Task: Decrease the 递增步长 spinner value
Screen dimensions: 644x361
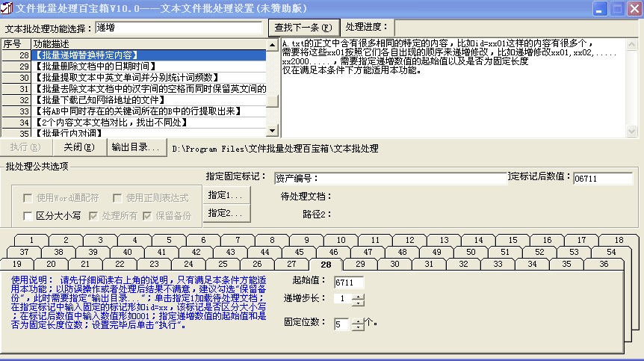Action: pos(358,303)
